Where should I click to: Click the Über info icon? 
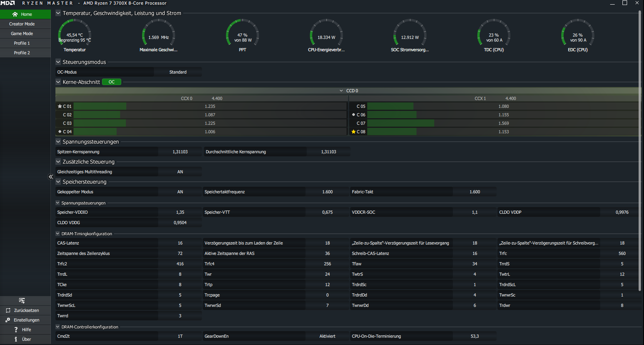click(16, 339)
